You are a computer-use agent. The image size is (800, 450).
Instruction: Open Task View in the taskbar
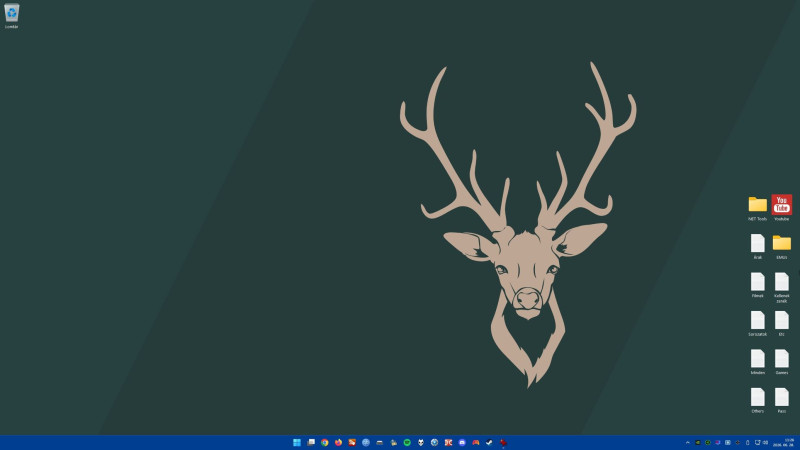311,442
